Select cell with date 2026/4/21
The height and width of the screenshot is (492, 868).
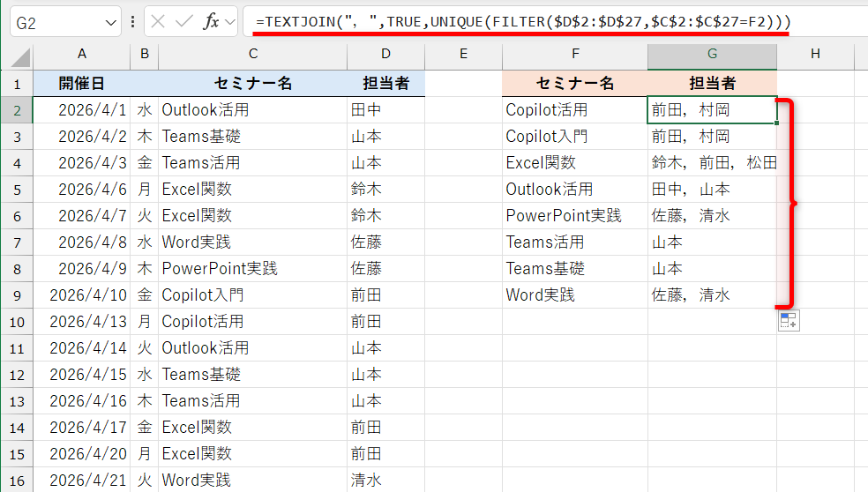pyautogui.click(x=82, y=480)
